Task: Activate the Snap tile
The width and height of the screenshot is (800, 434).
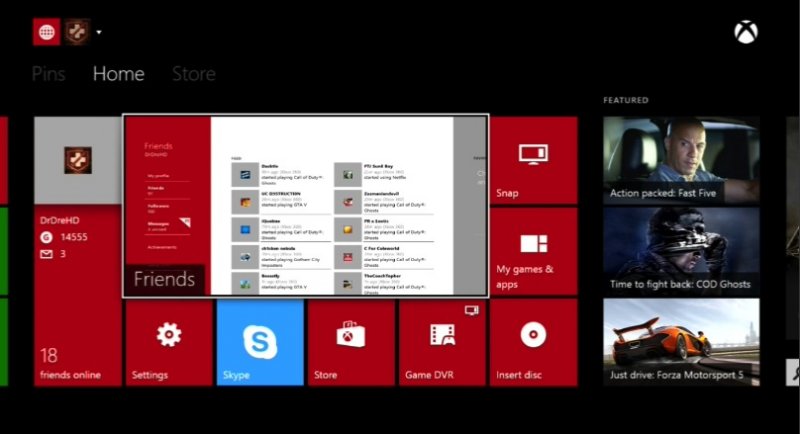Action: pos(533,160)
